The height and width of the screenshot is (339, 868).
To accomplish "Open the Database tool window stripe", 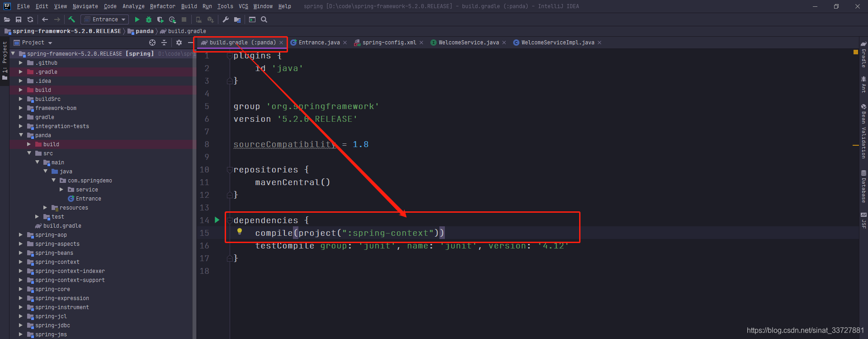I will point(863,186).
